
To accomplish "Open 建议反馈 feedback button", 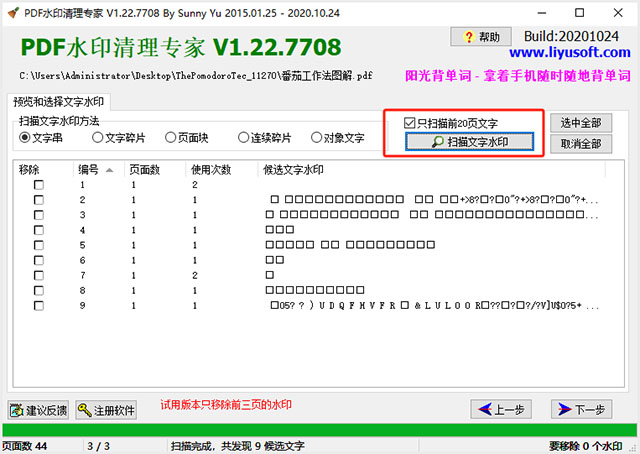I will (38, 410).
